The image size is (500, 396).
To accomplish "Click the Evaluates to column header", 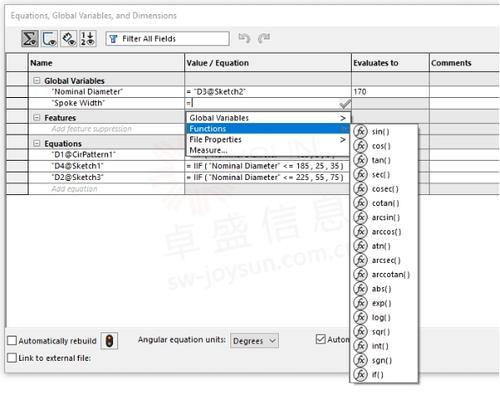I will (x=390, y=63).
